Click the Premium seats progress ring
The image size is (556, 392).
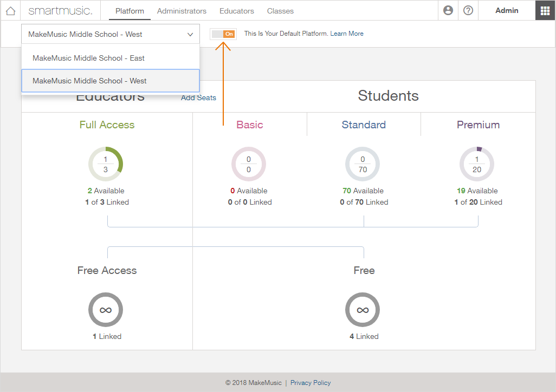coord(477,164)
